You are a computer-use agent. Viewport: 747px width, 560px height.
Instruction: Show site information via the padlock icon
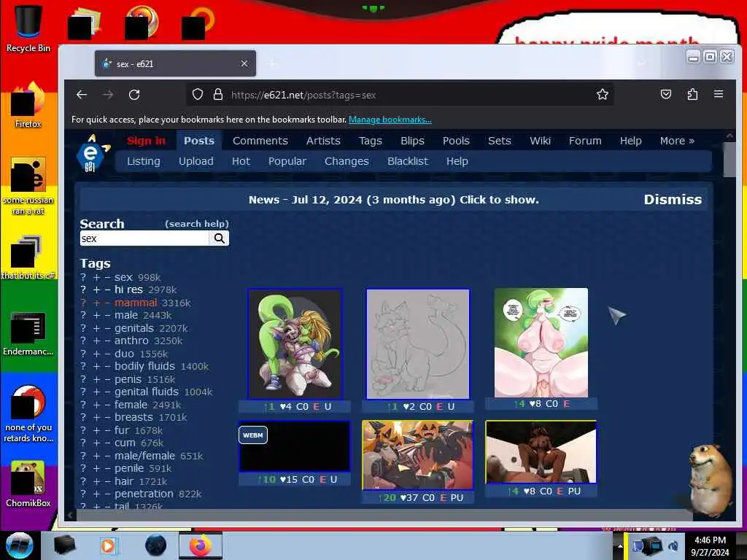pyautogui.click(x=217, y=94)
